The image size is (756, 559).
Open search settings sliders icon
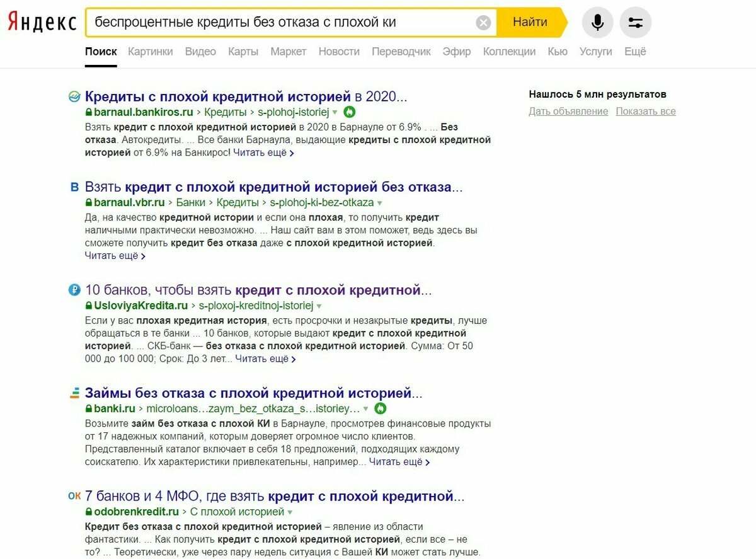click(636, 23)
